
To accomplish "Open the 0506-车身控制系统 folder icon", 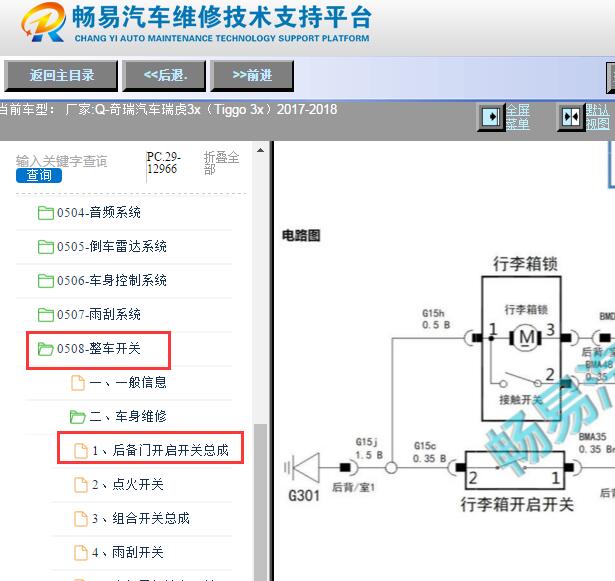I will click(x=46, y=280).
